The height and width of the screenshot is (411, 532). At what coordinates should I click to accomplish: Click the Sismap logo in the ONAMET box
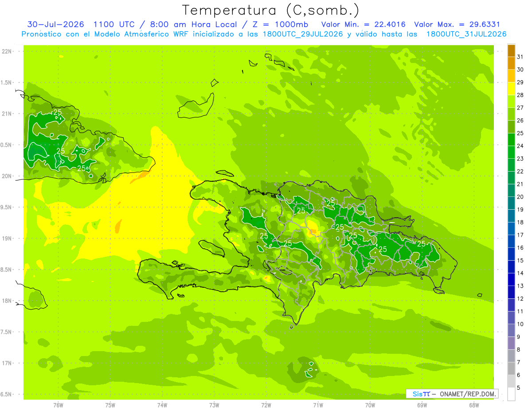click(x=421, y=394)
